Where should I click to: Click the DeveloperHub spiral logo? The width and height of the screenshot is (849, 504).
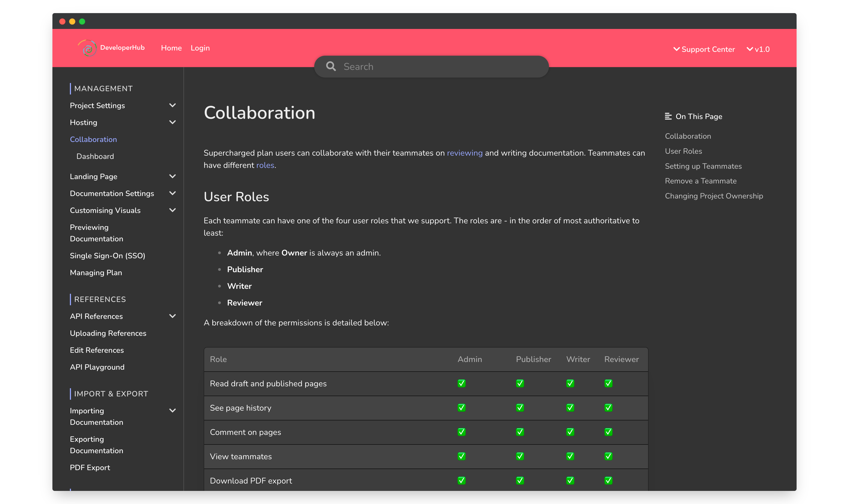coord(88,48)
